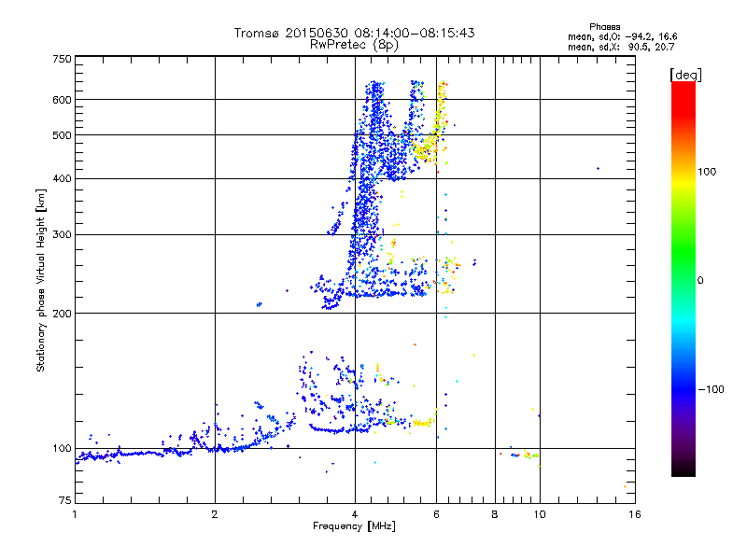Click the colorbar label '-100'
This screenshot has width=747, height=560.
[711, 389]
